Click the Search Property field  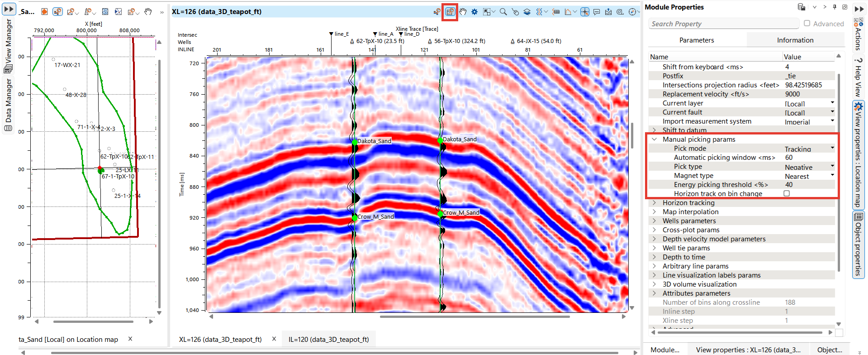723,24
